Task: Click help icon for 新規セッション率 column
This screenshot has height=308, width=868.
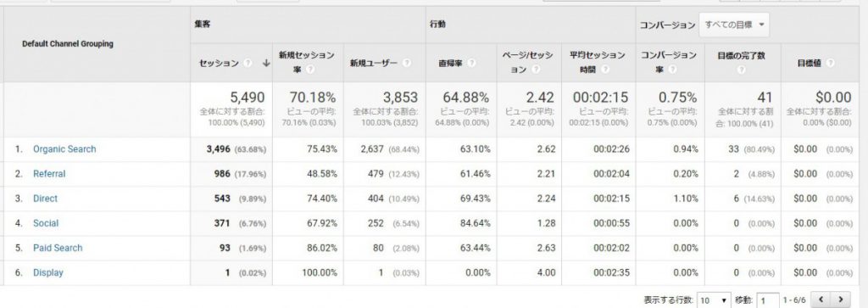Action: [x=310, y=70]
